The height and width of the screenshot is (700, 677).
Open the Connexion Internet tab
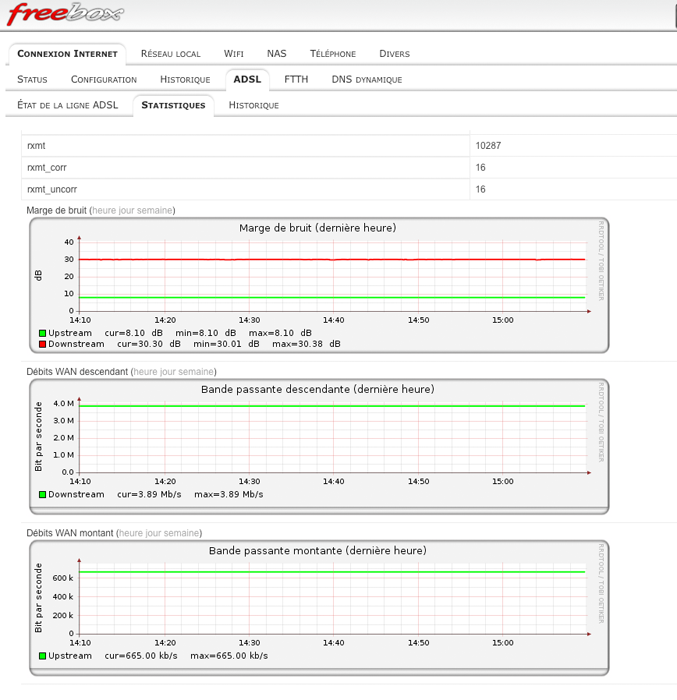[67, 54]
